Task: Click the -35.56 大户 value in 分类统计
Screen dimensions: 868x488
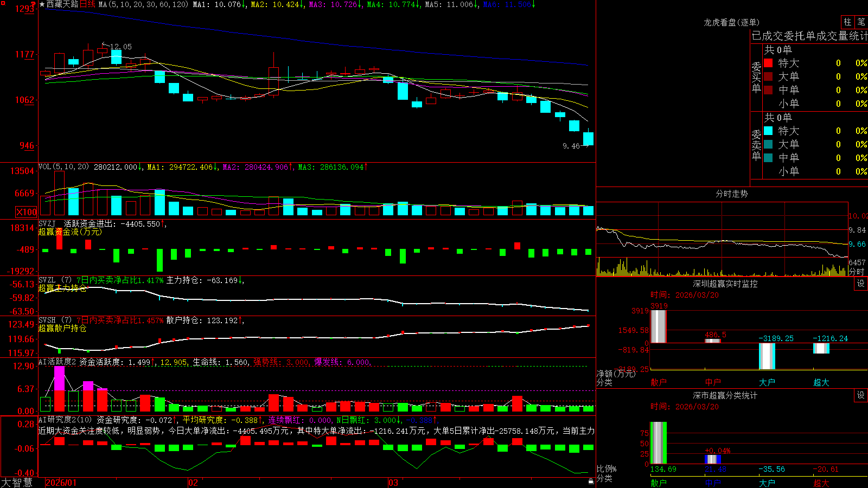Action: click(x=772, y=469)
